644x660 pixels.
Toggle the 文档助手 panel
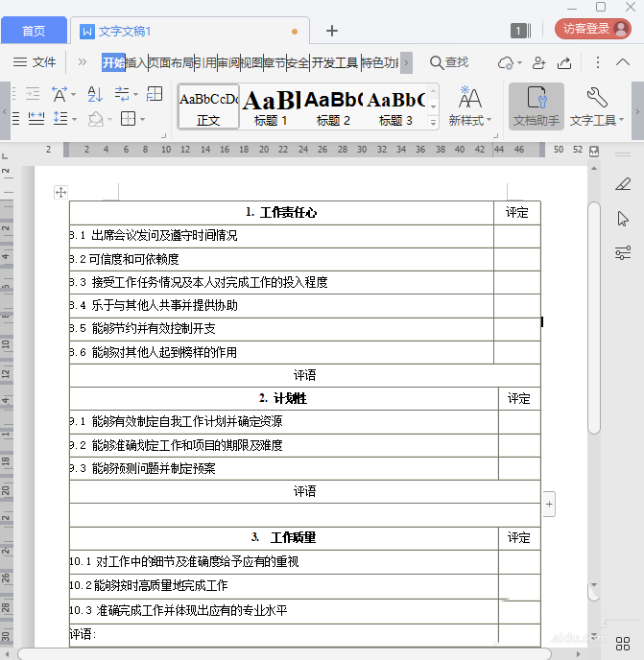(537, 106)
